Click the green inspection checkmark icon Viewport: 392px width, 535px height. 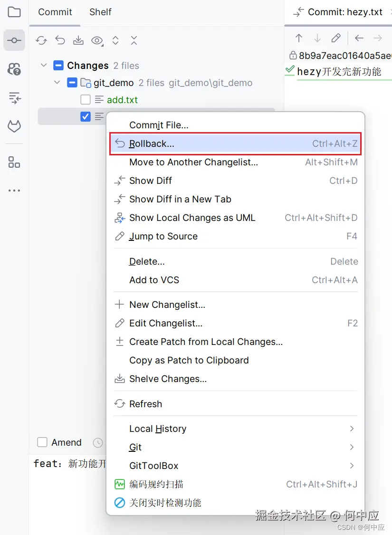(x=290, y=70)
